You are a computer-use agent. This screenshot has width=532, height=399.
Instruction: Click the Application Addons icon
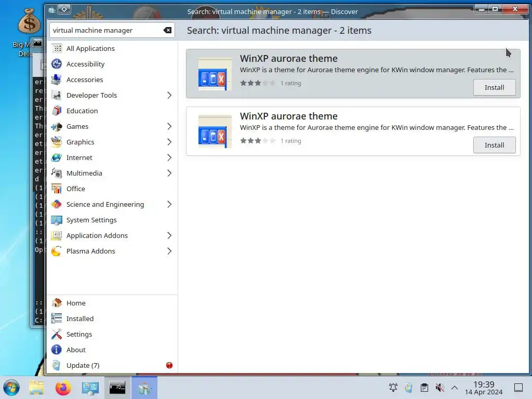(57, 235)
